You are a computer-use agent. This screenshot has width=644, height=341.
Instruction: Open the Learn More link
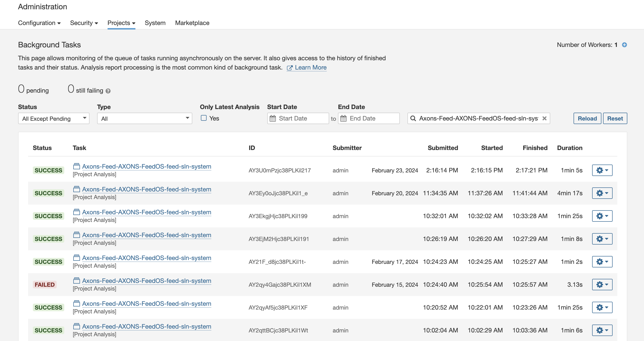pyautogui.click(x=310, y=68)
